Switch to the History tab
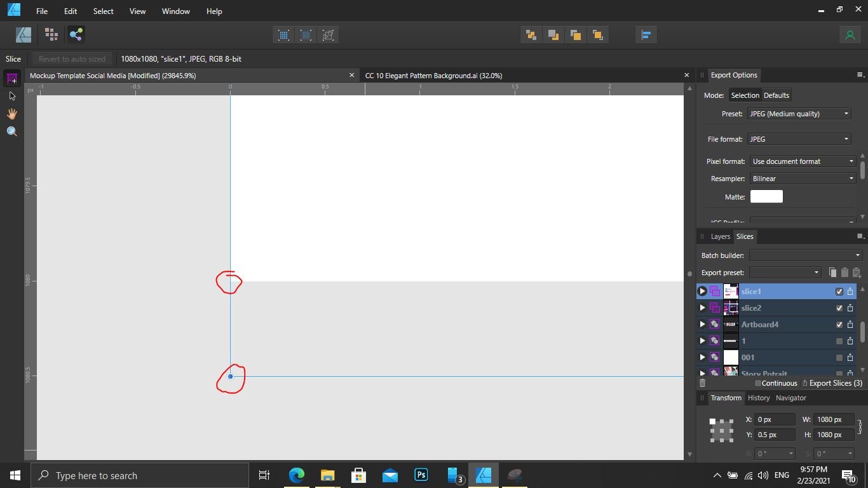The image size is (868, 488). [758, 398]
